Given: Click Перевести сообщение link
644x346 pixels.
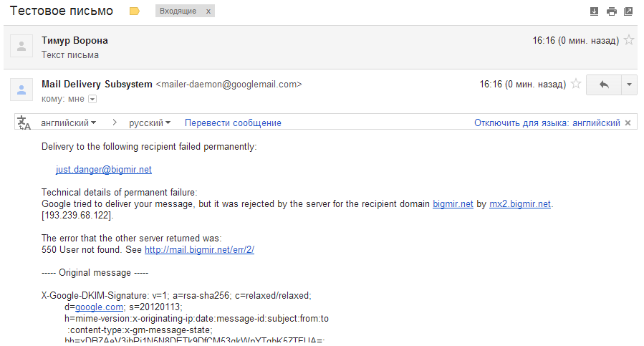Looking at the screenshot, I should pos(233,123).
